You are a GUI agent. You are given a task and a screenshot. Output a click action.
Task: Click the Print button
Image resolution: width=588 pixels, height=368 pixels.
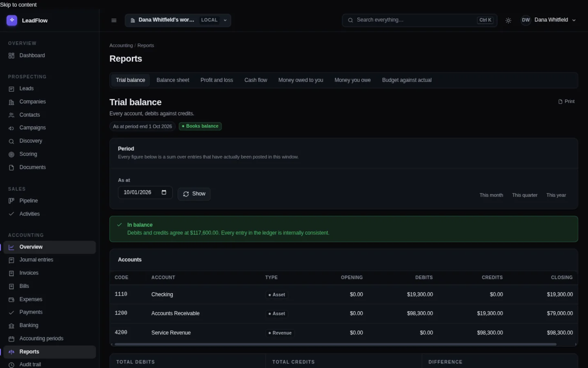[566, 101]
